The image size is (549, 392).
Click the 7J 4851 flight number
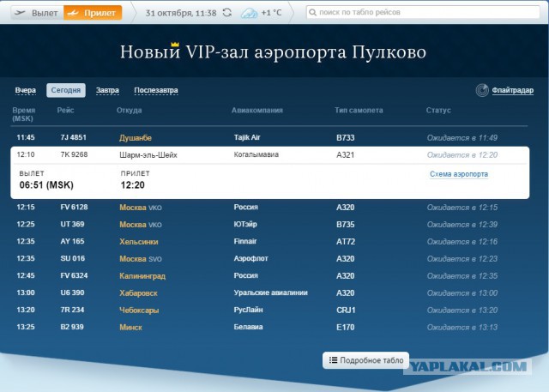[x=73, y=137]
